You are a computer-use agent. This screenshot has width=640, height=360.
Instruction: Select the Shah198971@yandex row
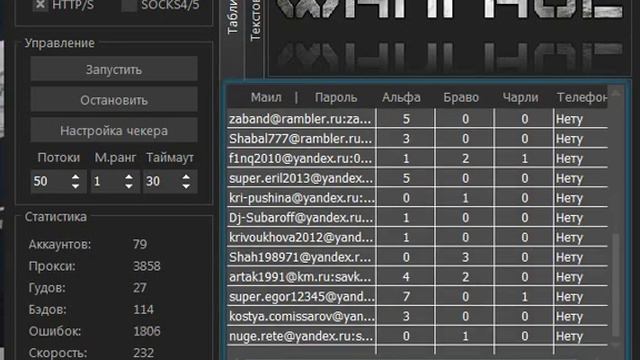point(417,257)
